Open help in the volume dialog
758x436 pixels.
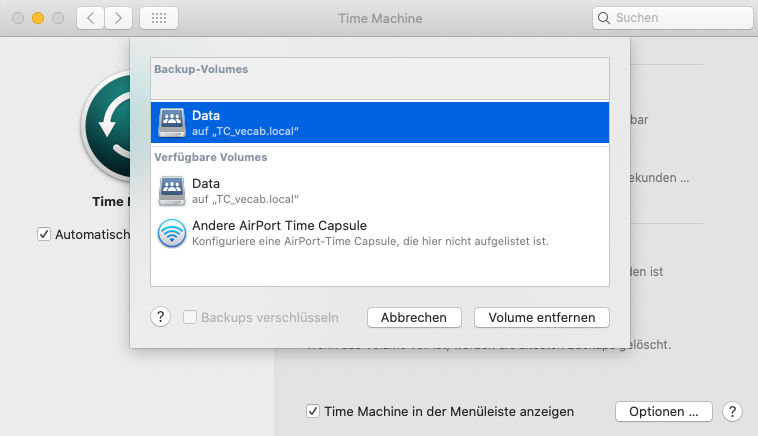click(161, 317)
